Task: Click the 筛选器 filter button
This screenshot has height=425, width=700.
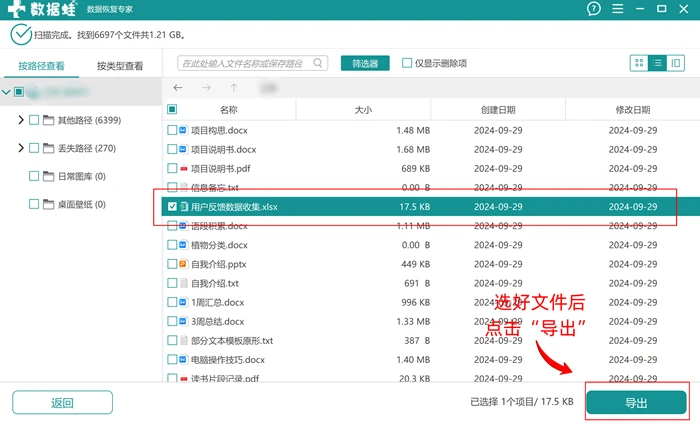Action: click(x=365, y=63)
